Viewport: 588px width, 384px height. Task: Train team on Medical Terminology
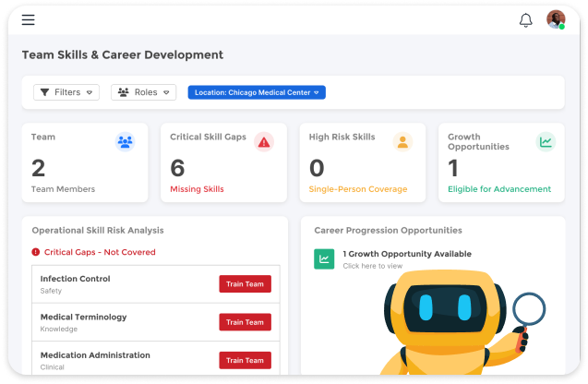tap(245, 322)
